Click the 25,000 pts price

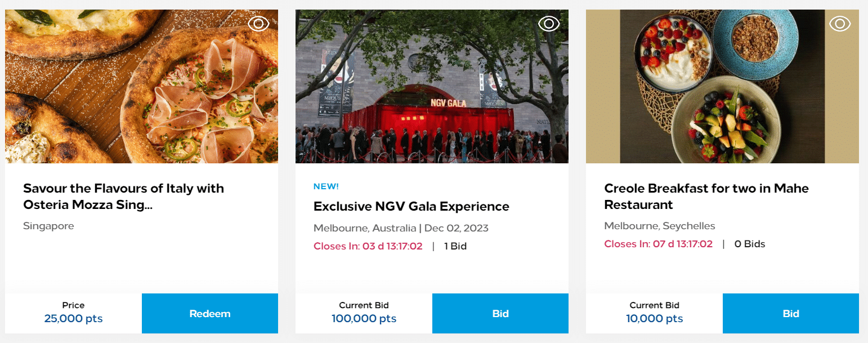pyautogui.click(x=73, y=319)
